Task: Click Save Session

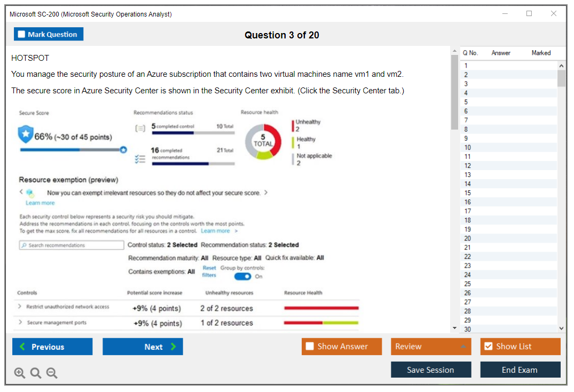Action: point(431,370)
